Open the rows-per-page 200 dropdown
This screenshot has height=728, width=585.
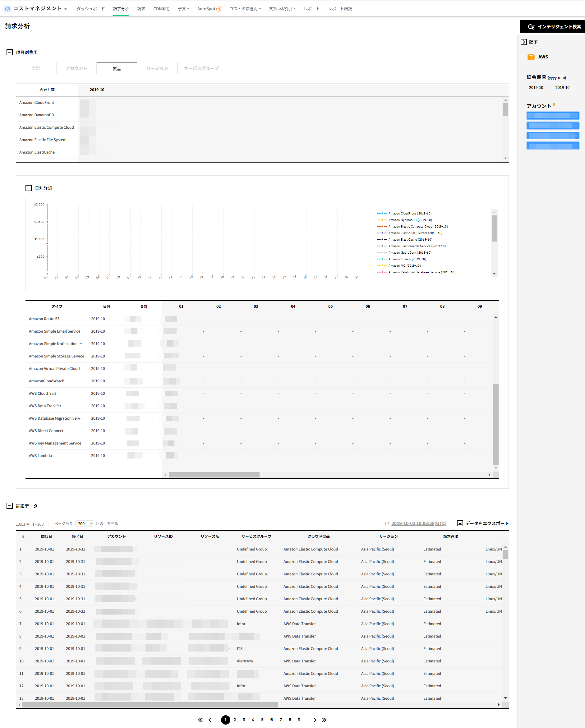coord(84,523)
